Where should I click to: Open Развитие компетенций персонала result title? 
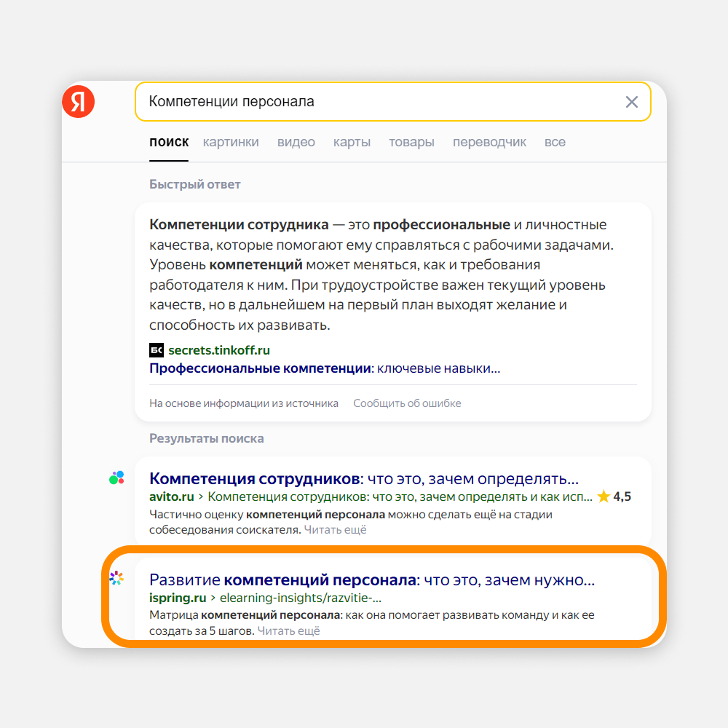(x=372, y=580)
